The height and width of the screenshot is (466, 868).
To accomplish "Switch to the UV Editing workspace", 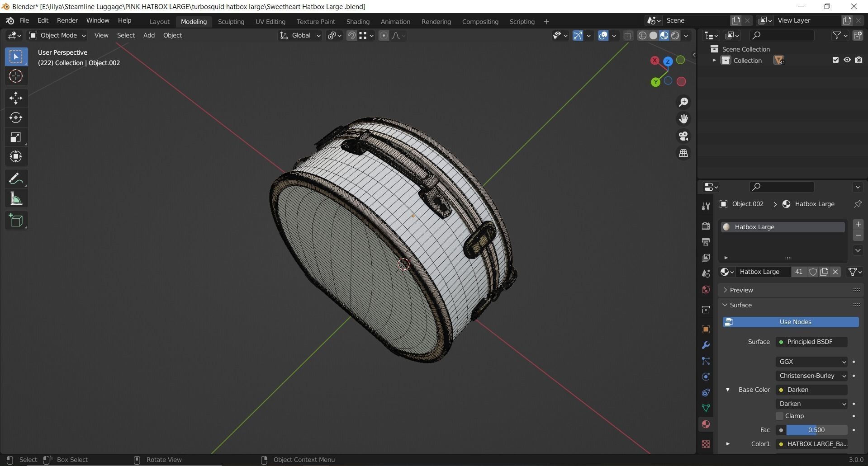I will click(270, 22).
